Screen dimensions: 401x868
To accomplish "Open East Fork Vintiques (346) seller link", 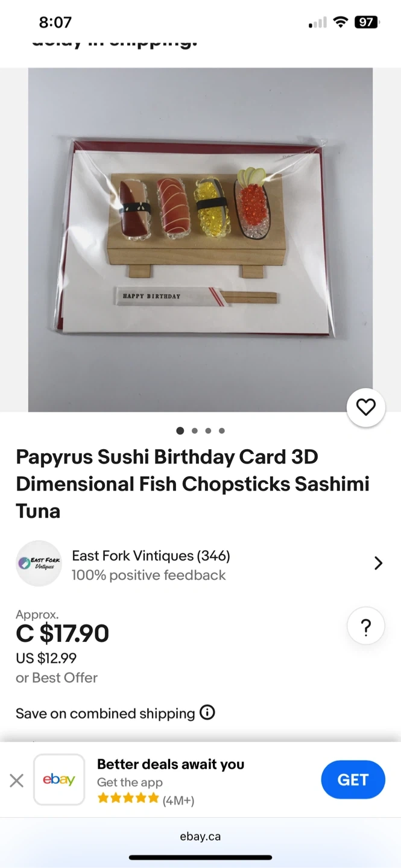I will click(x=151, y=556).
